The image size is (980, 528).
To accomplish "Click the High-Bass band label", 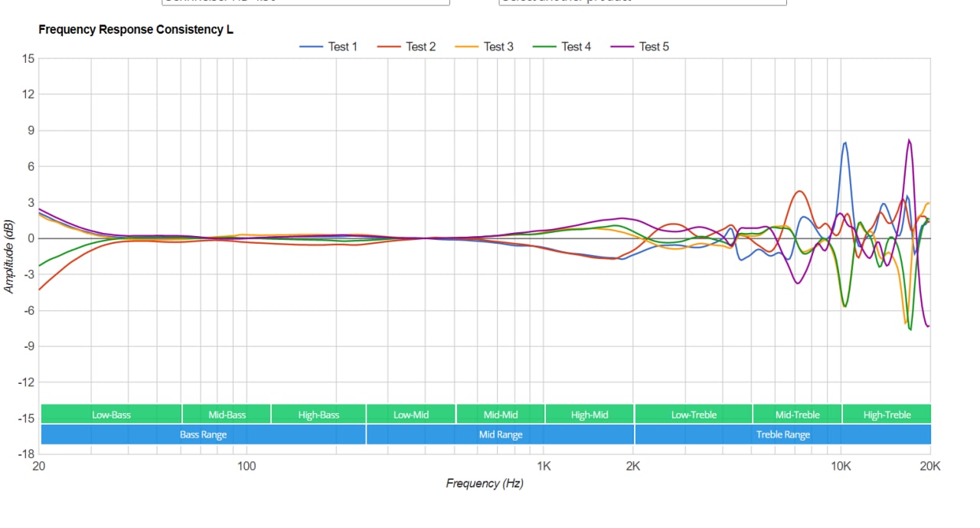I will (x=318, y=414).
